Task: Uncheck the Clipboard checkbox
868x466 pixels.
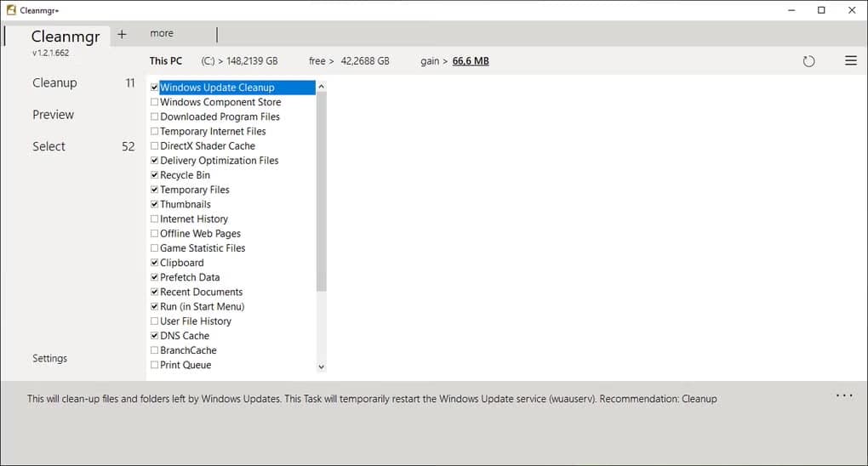Action: [x=154, y=263]
